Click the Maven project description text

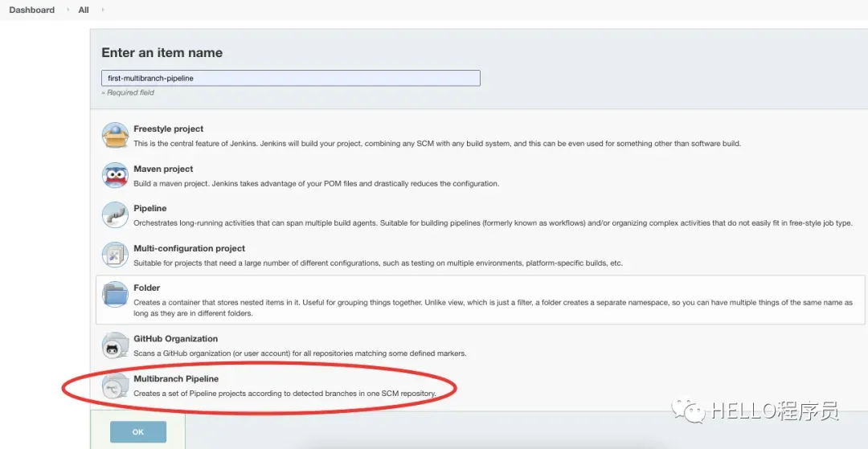point(316,184)
